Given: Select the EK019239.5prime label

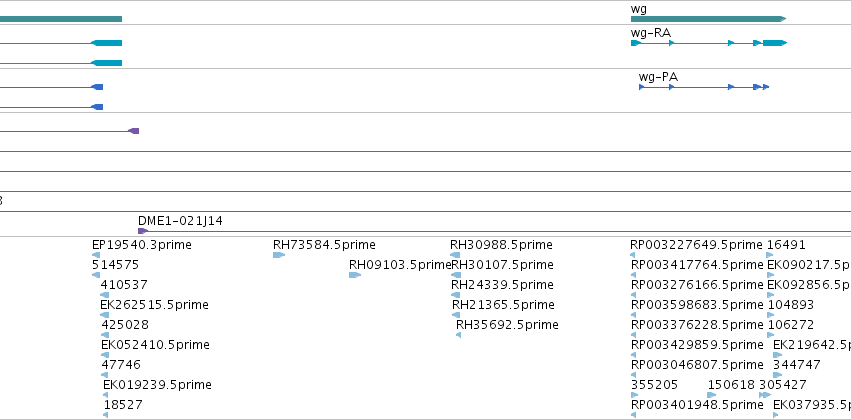Looking at the screenshot, I should 157,385.
